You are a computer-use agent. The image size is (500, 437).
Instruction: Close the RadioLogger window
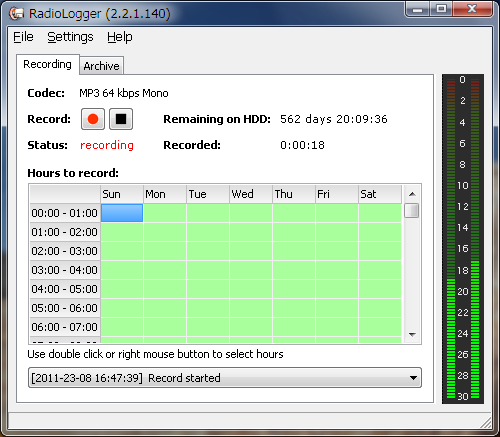point(472,9)
